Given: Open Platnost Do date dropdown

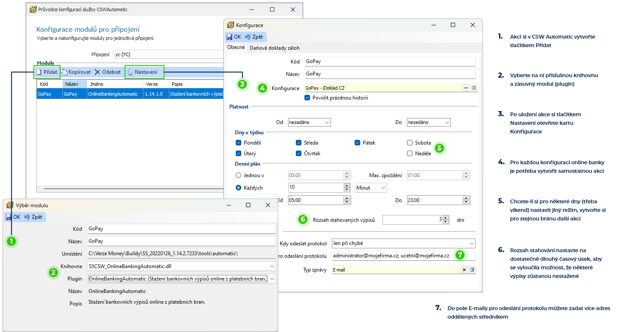Looking at the screenshot, I should point(447,123).
